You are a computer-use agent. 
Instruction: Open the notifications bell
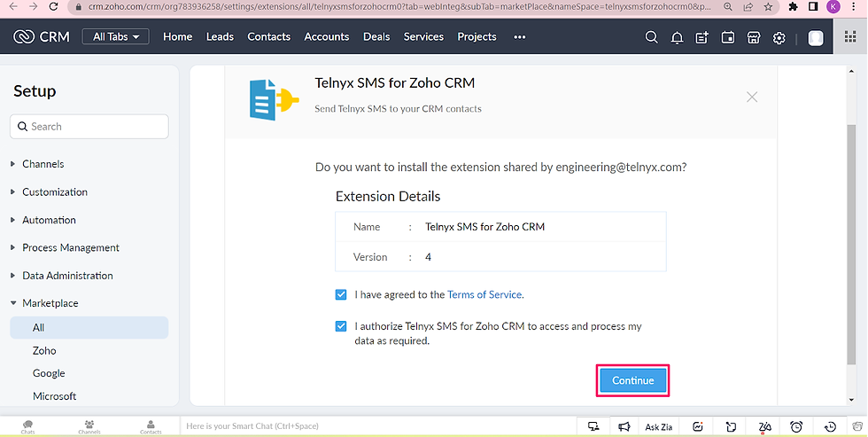677,37
